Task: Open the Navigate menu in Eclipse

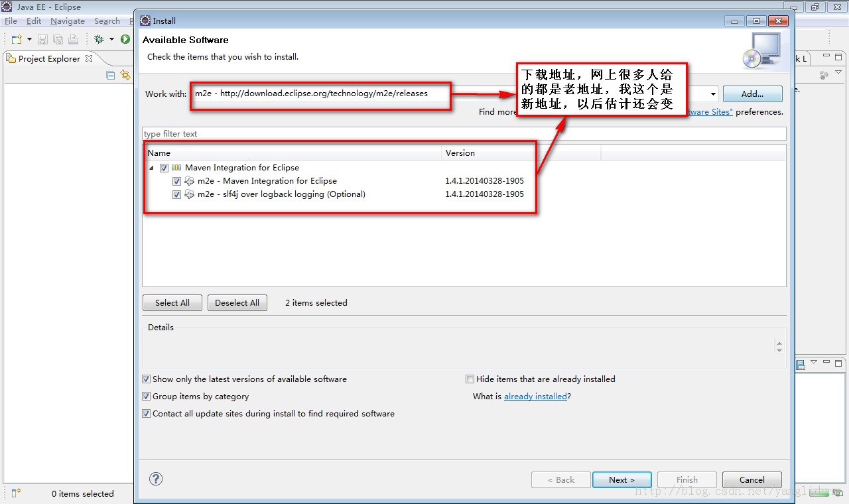Action: [68, 21]
